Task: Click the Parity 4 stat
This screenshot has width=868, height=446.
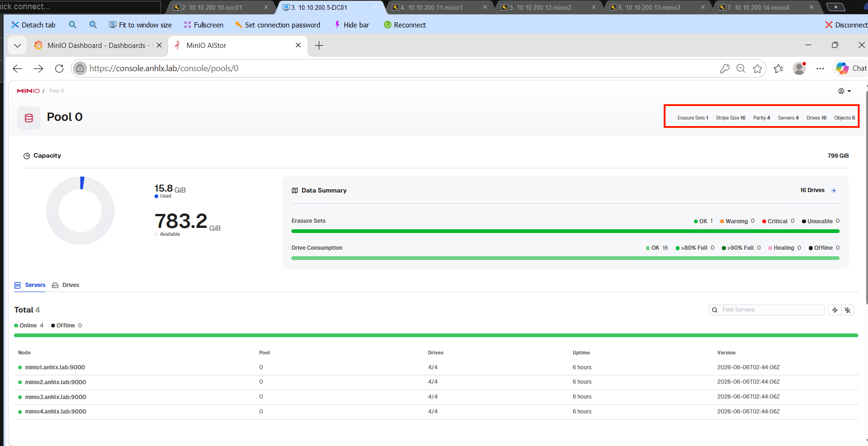Action: (x=761, y=118)
